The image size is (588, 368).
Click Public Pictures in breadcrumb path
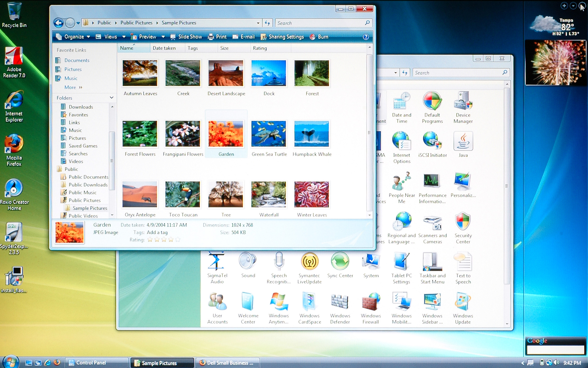[136, 23]
